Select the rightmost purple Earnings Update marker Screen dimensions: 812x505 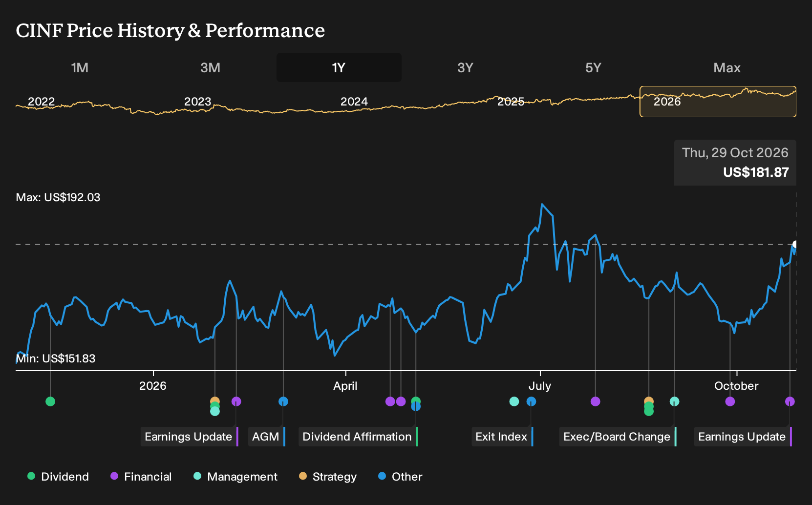coord(790,401)
